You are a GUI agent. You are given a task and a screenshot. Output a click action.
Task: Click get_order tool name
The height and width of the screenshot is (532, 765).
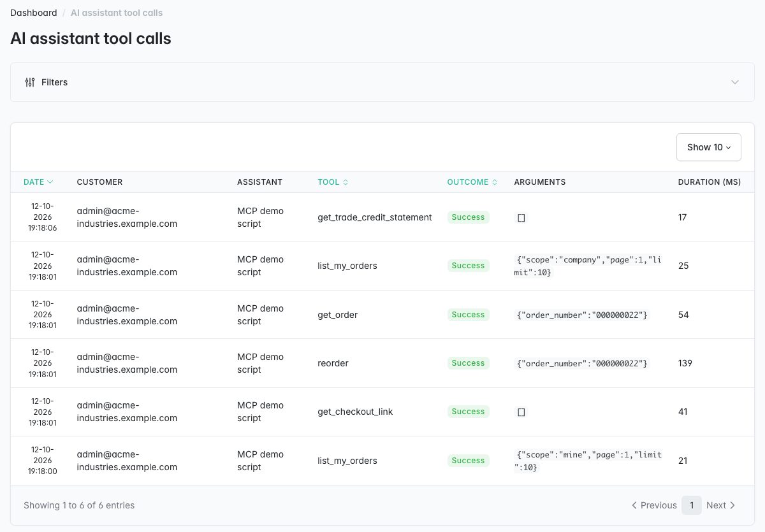coord(338,315)
